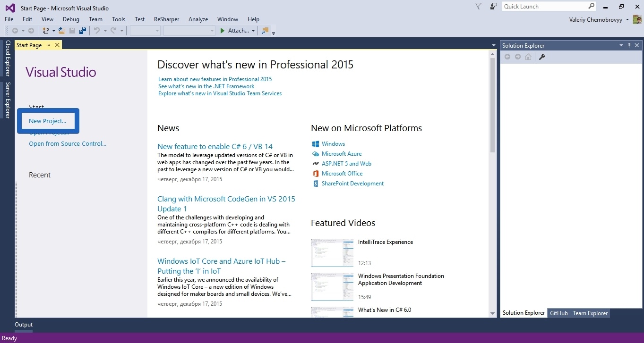Click the Find in Files toolbar icon

coord(265,31)
